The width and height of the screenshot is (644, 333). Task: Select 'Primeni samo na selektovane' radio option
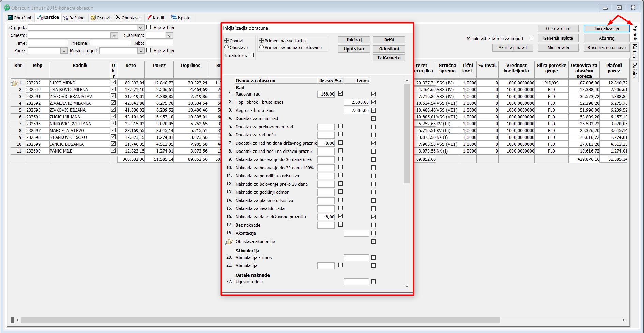[x=261, y=47]
